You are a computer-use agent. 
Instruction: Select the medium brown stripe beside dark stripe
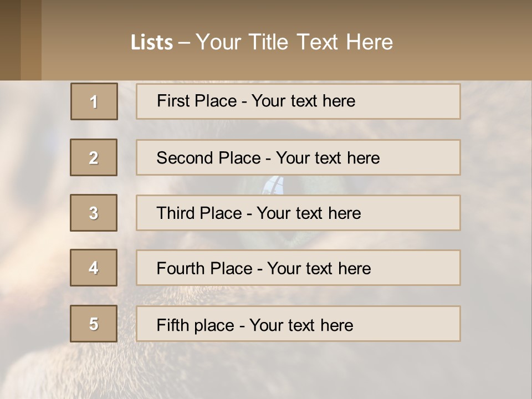tap(31, 40)
